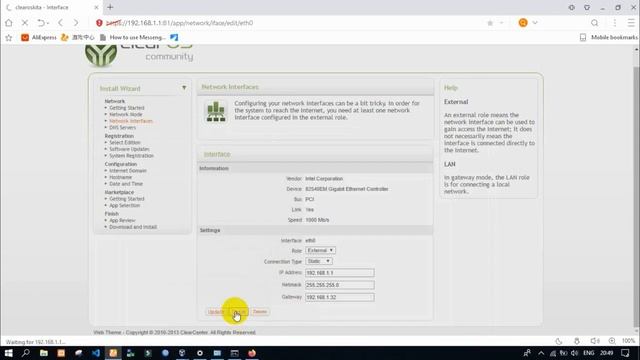Screen dimensions: 640x360
Task: Open the How to use Messeng... bookmark
Action: 133,38
